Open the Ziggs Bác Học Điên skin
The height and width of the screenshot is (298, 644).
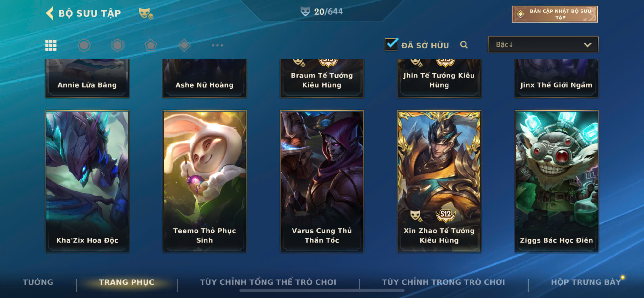coord(557,181)
